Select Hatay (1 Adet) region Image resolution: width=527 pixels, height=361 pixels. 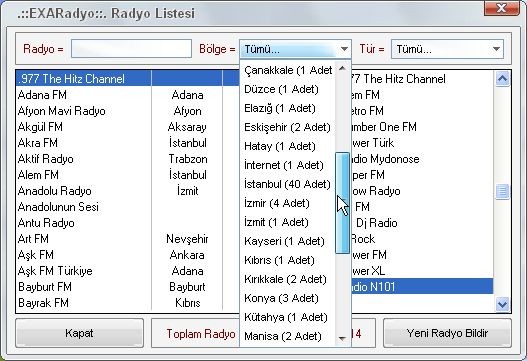coord(288,146)
